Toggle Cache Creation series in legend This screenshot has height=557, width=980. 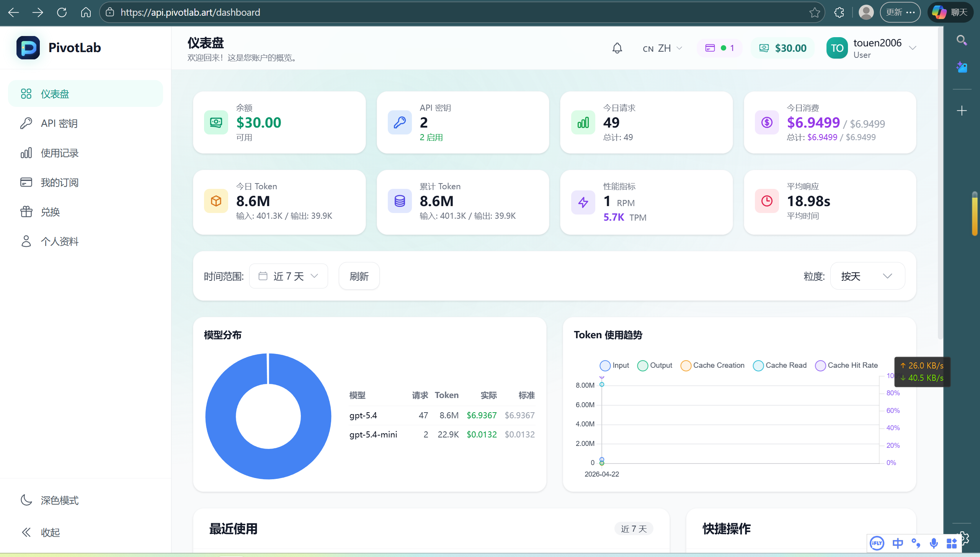click(712, 365)
